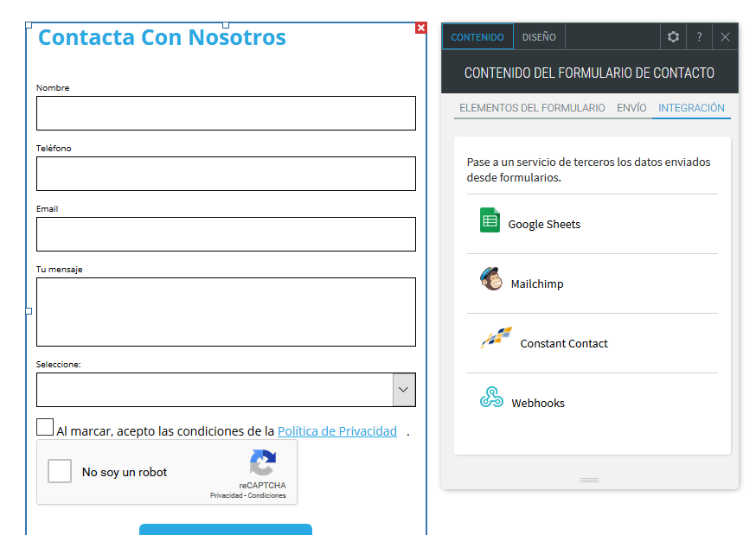
Task: Tick the 'No soy un robot' checkbox
Action: pos(60,472)
